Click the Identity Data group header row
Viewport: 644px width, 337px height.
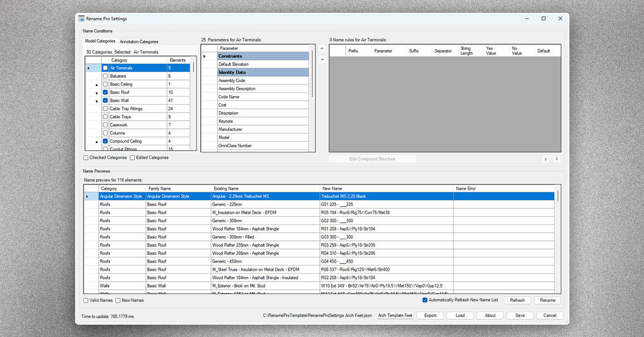(x=255, y=72)
